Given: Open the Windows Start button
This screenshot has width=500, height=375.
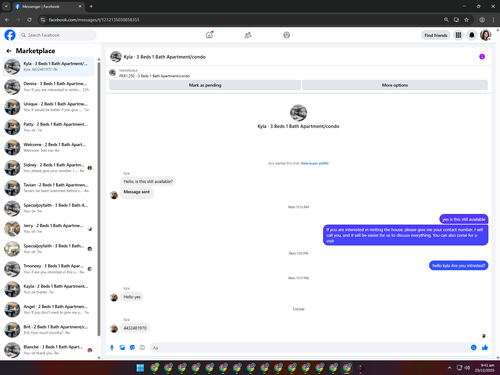Looking at the screenshot, I should pos(140,368).
